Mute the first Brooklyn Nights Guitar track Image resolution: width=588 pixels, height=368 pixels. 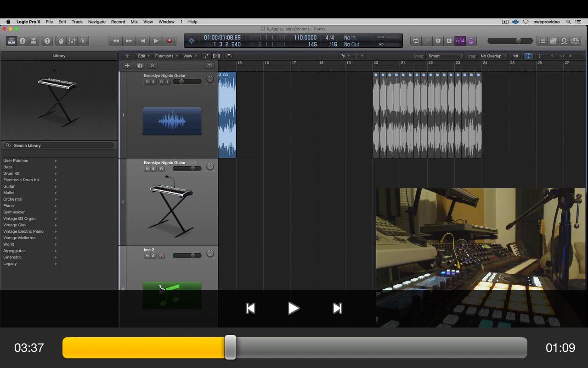147,81
